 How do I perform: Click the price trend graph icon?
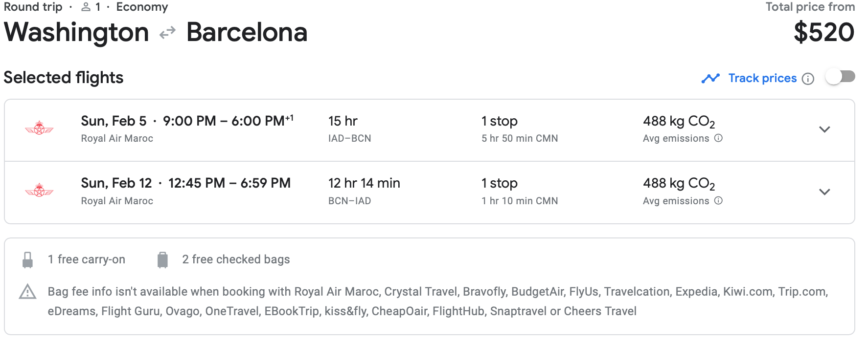(710, 78)
